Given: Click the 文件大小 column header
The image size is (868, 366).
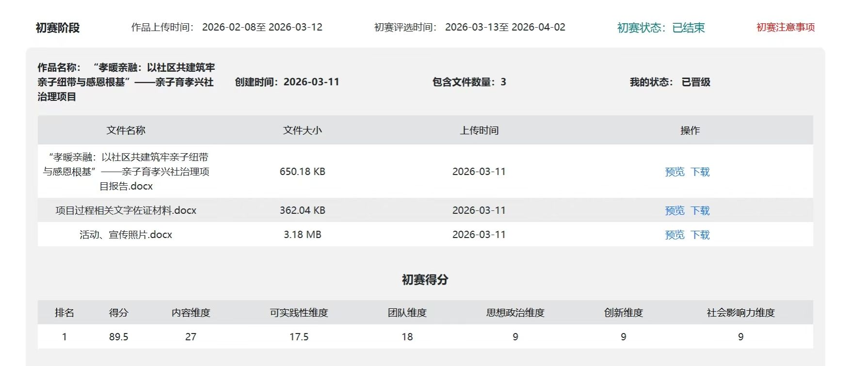Looking at the screenshot, I should [302, 130].
